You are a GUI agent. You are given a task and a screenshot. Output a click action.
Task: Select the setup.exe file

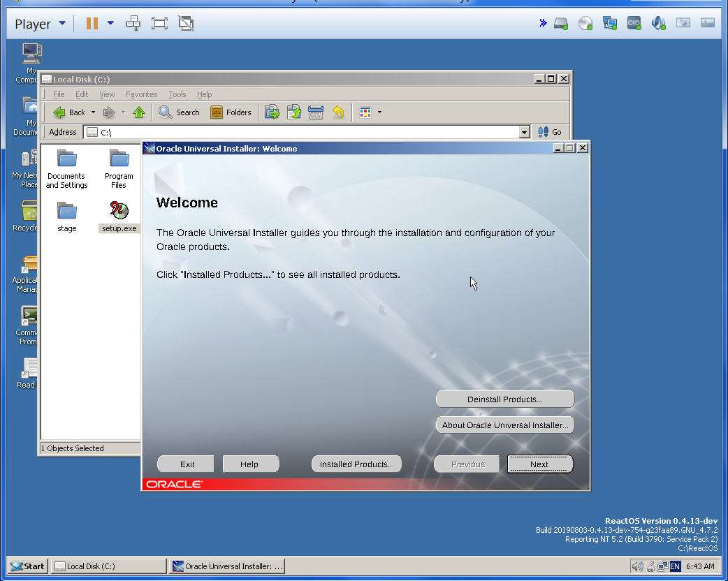(119, 216)
